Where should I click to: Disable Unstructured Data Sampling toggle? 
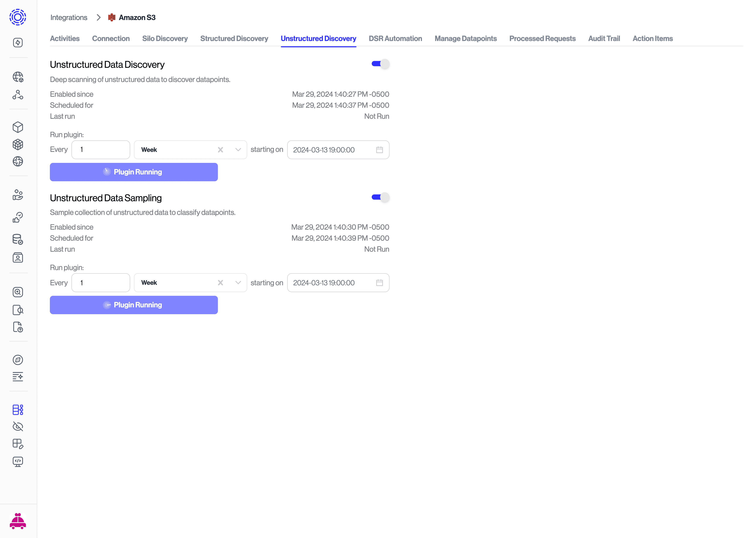(x=381, y=197)
